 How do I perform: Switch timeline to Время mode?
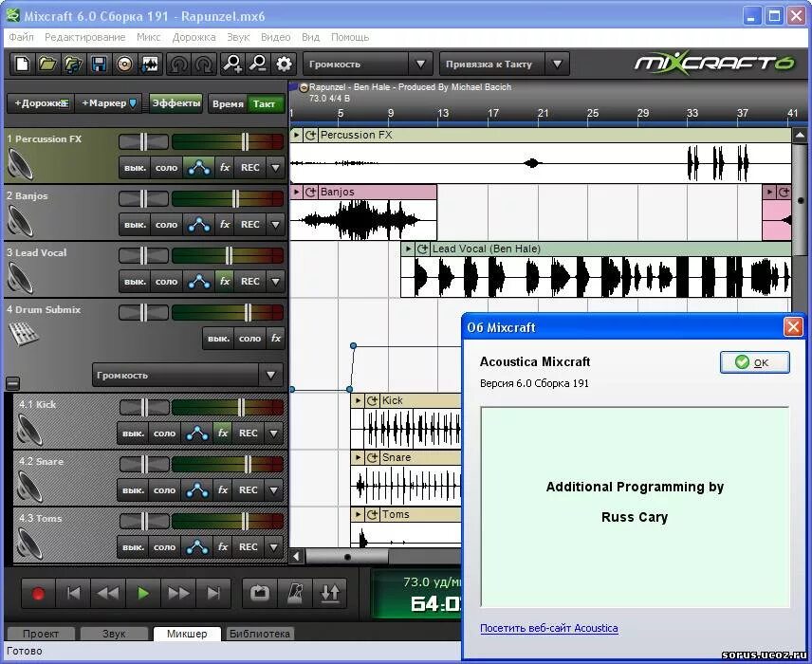tap(228, 103)
